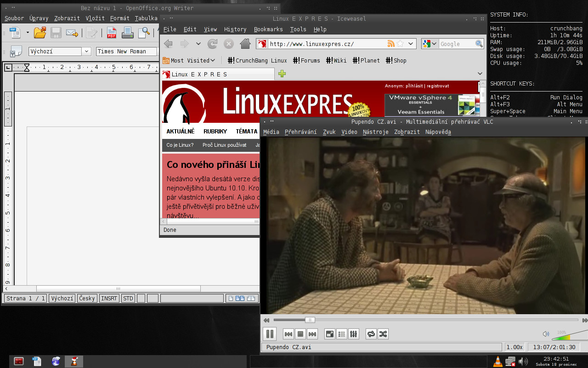This screenshot has width=588, height=368.
Task: Print the Writer document with printer icon
Action: pyautogui.click(x=127, y=33)
